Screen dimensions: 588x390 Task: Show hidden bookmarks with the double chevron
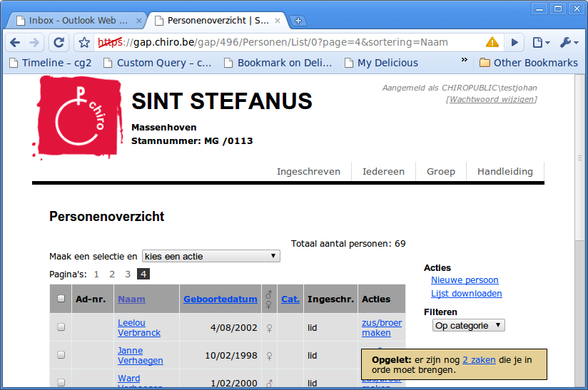tap(465, 60)
